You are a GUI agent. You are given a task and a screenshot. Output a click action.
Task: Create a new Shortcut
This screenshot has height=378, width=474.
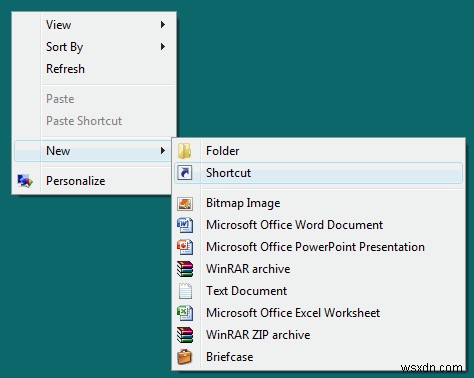coord(319,173)
